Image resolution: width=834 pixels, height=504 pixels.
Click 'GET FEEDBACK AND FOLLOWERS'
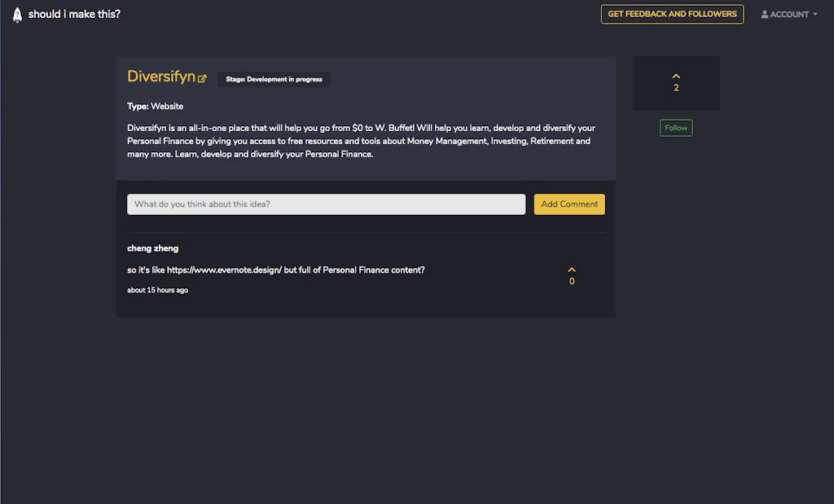(x=672, y=14)
